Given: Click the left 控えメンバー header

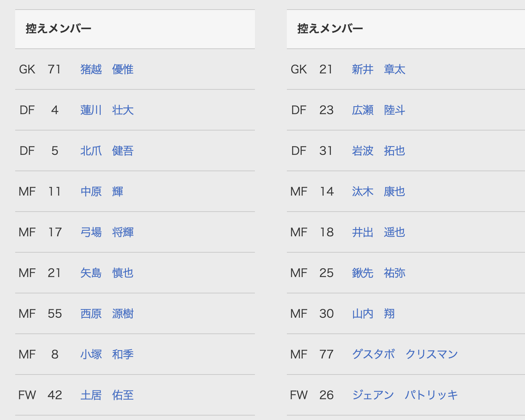Looking at the screenshot, I should tap(59, 29).
